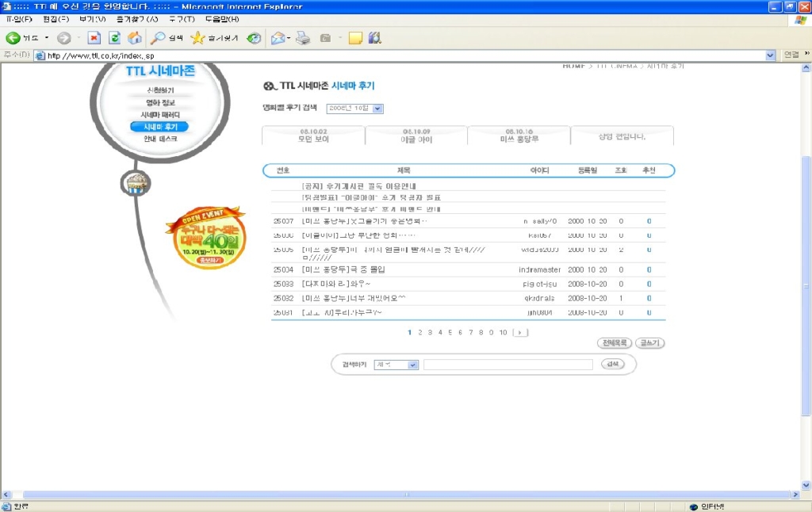Click the 검색 button beside the search field
Image resolution: width=812 pixels, height=512 pixels.
coord(613,365)
